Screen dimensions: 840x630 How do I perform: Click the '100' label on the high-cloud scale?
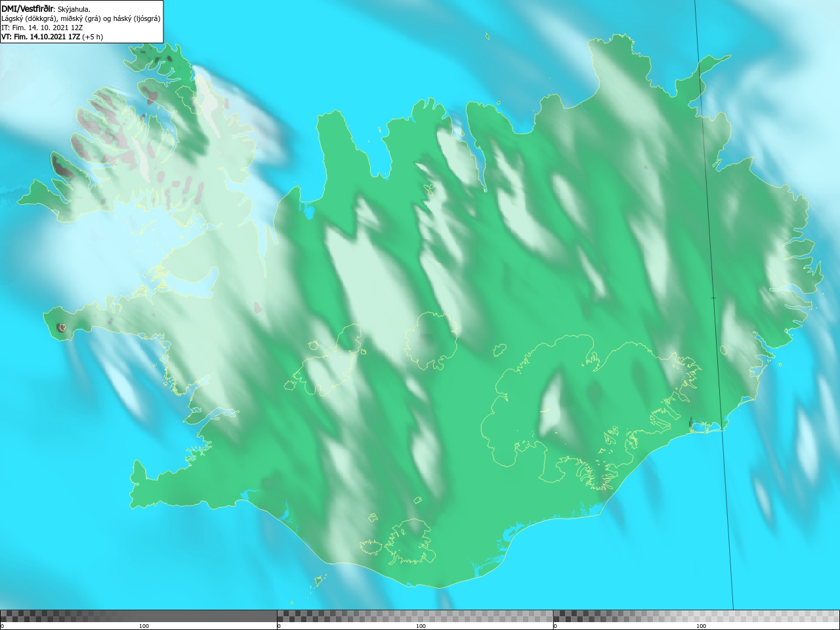tap(701, 626)
